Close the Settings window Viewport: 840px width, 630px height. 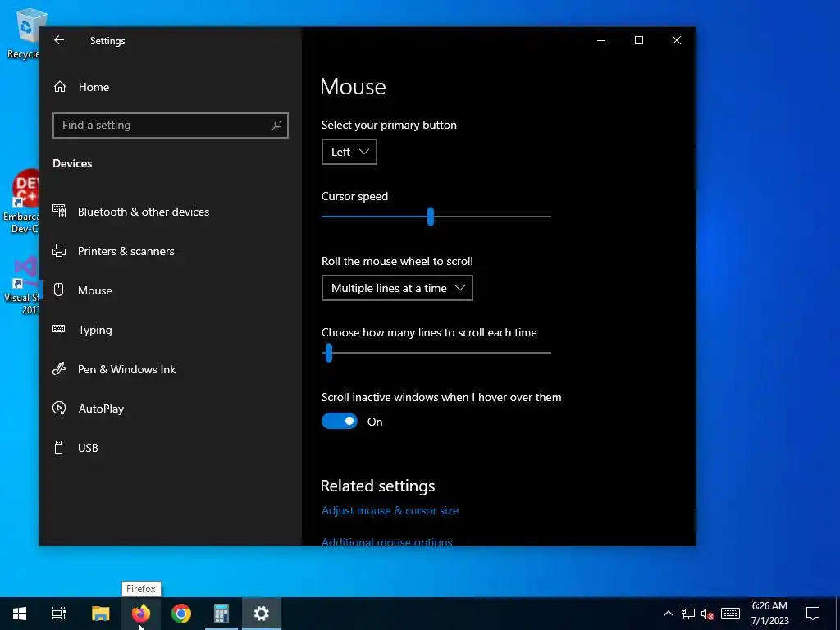coord(677,40)
